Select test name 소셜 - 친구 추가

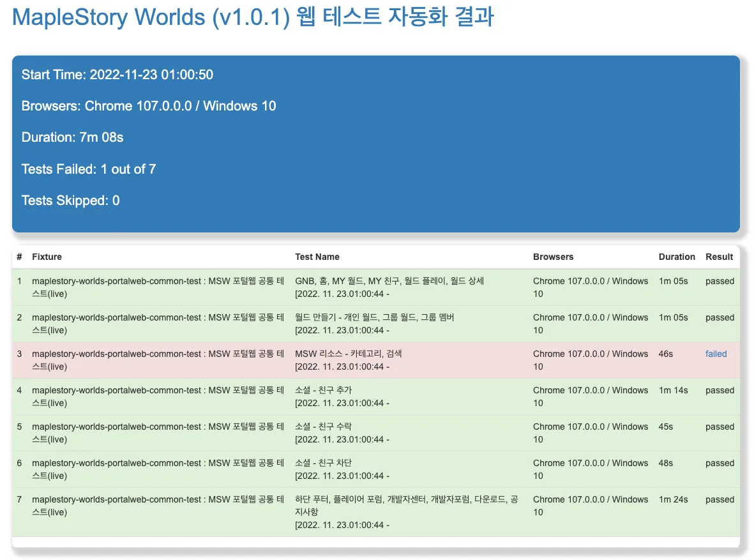click(323, 390)
